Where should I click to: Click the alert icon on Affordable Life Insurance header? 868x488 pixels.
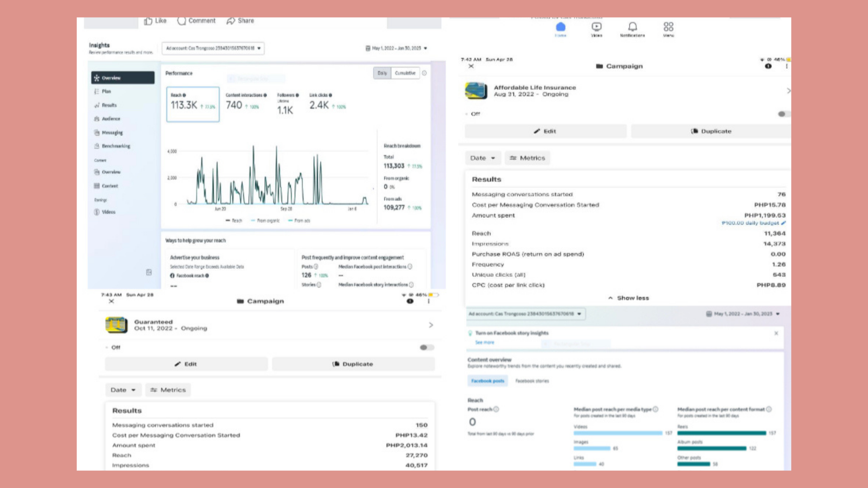pos(768,66)
